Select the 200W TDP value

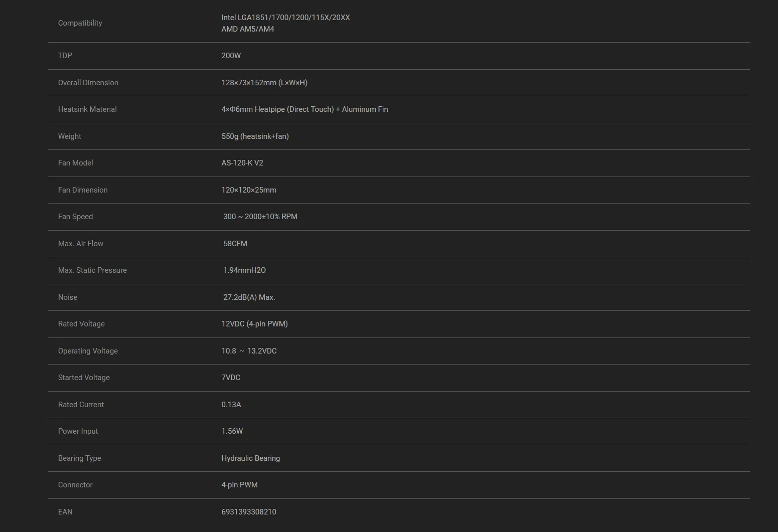(231, 56)
